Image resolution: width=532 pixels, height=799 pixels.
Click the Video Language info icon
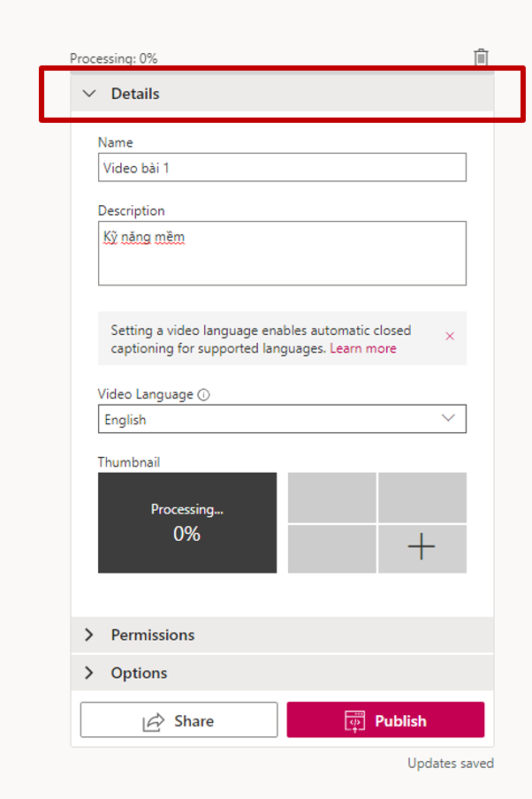click(x=204, y=395)
